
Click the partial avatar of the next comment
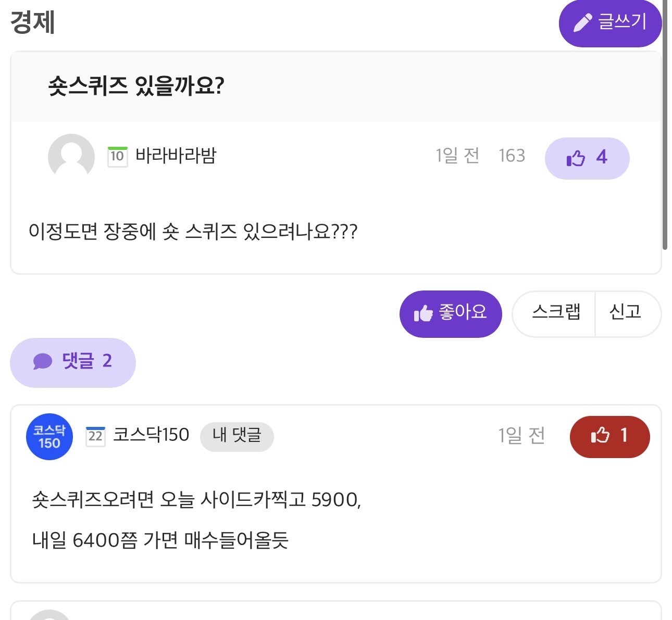pos(49,615)
